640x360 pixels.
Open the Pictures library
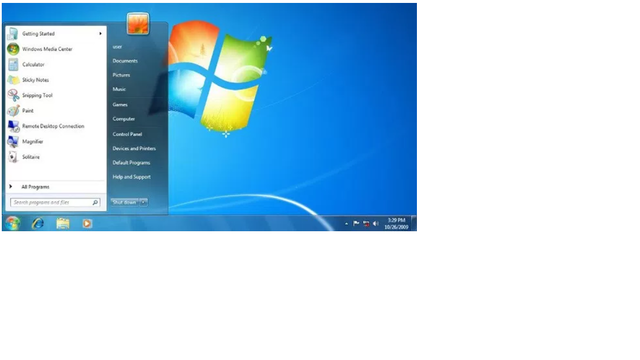pos(121,75)
